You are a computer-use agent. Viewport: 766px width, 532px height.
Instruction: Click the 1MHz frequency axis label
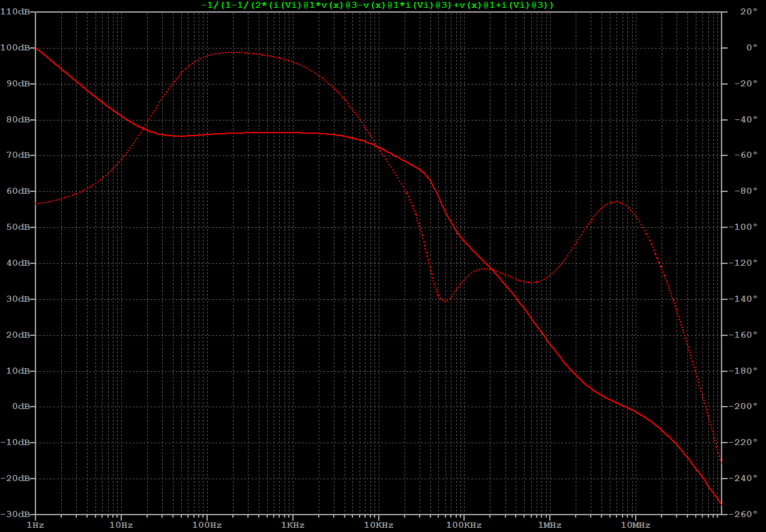pyautogui.click(x=550, y=525)
